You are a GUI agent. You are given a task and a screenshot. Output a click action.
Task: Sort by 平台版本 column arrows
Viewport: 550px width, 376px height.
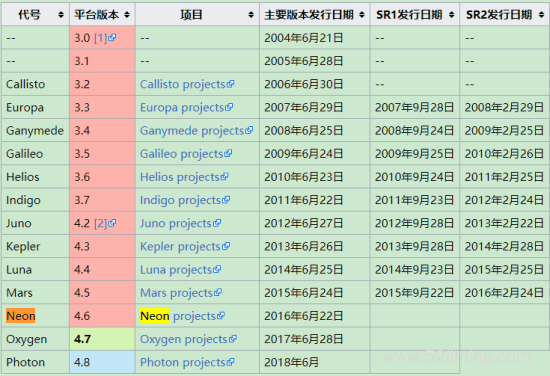(x=127, y=15)
